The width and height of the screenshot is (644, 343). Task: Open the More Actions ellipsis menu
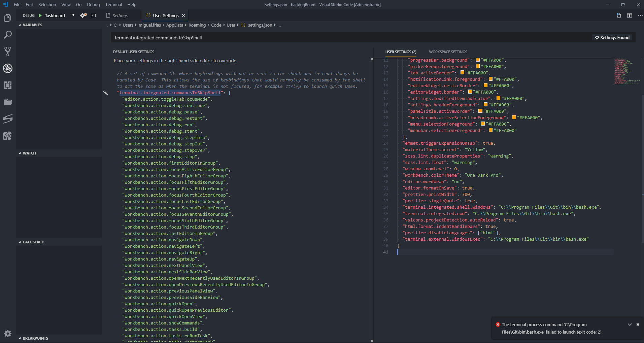(640, 15)
